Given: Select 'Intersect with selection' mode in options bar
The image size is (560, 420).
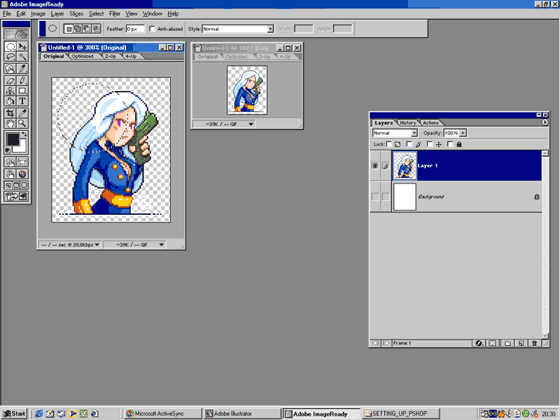Looking at the screenshot, I should tap(96, 29).
